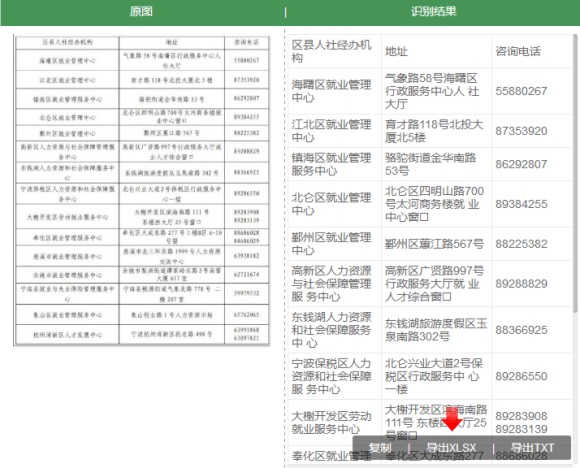This screenshot has width=580, height=468.
Task: Select phone number 88366925
Action: (x=521, y=330)
